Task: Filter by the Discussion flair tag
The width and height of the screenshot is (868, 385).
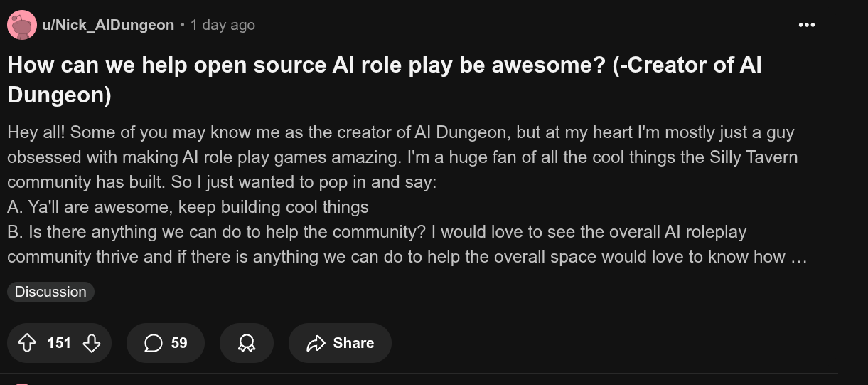Action: pos(50,292)
